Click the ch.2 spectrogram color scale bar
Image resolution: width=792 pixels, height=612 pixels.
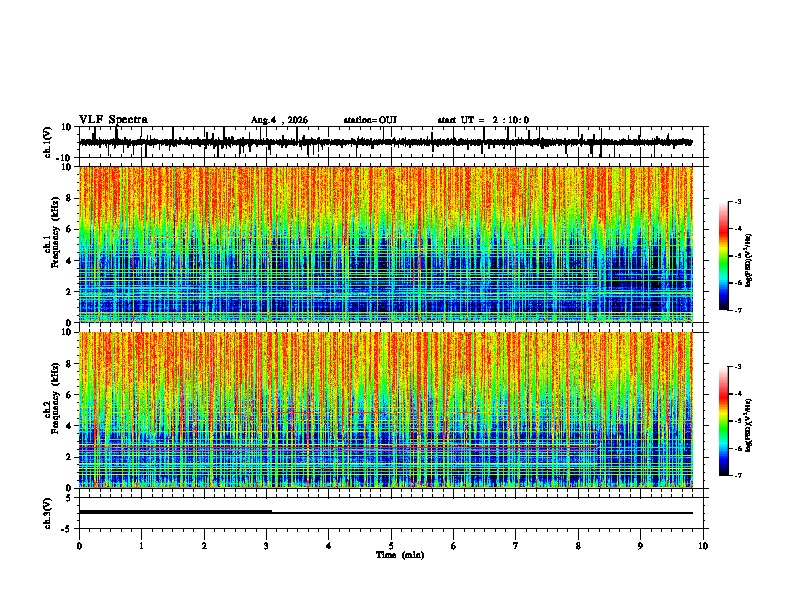[724, 421]
